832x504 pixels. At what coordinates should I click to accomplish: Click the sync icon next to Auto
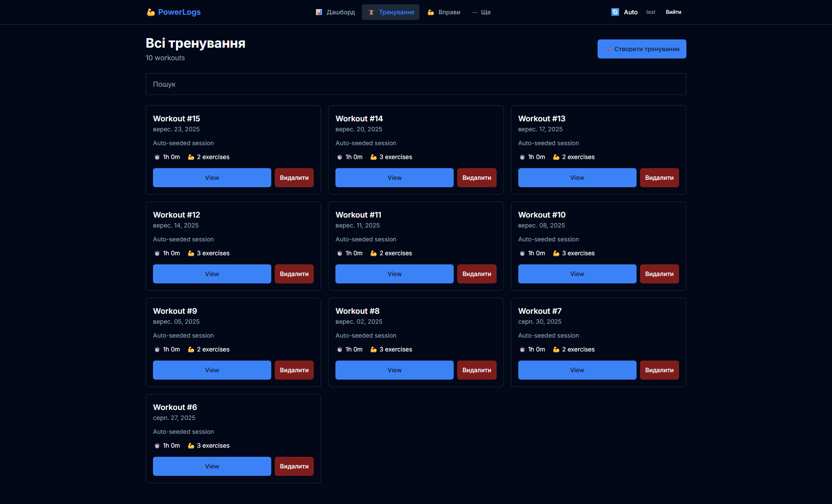click(x=615, y=12)
